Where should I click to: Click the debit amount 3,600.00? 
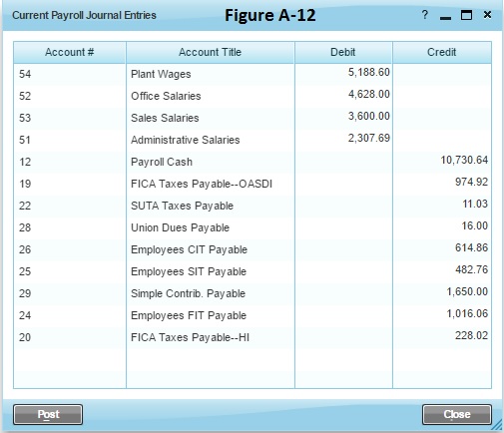[368, 116]
